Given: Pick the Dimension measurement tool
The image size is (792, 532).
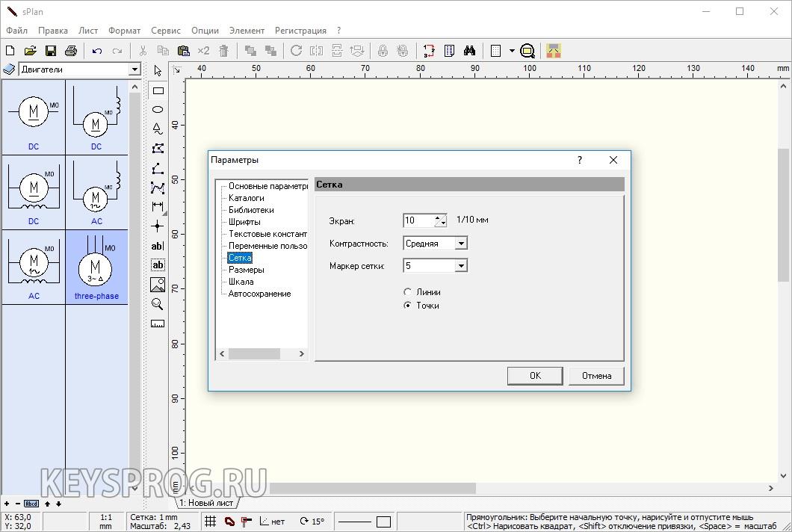Looking at the screenshot, I should (158, 206).
